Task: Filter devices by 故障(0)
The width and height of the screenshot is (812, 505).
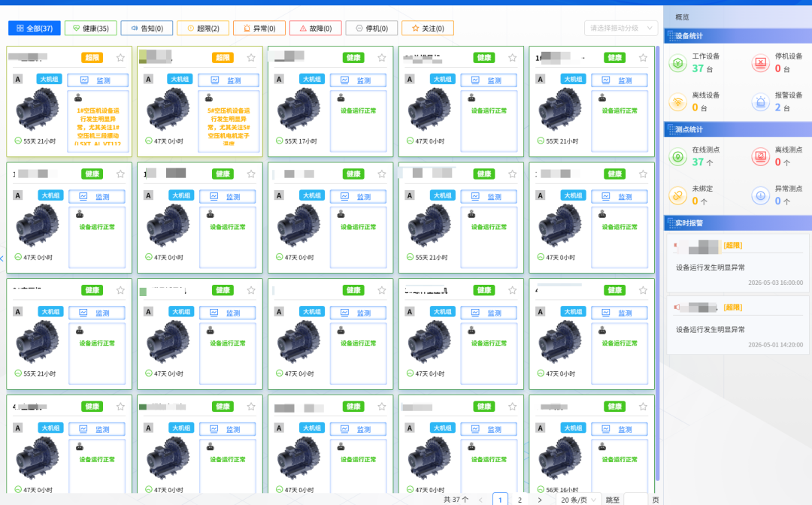Action: 315,28
